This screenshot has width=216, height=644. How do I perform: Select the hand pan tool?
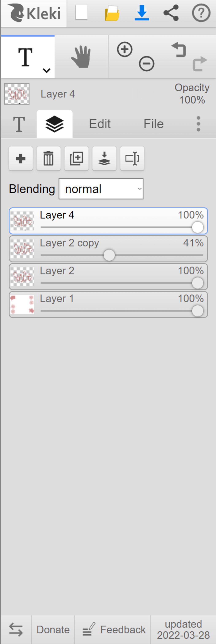[81, 57]
